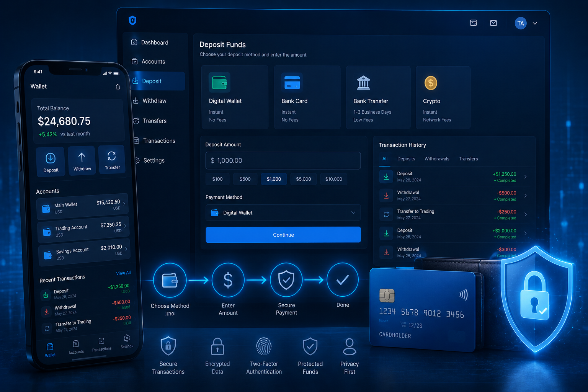This screenshot has height=392, width=588.
Task: Click the Protected Funds shield icon
Action: click(310, 346)
